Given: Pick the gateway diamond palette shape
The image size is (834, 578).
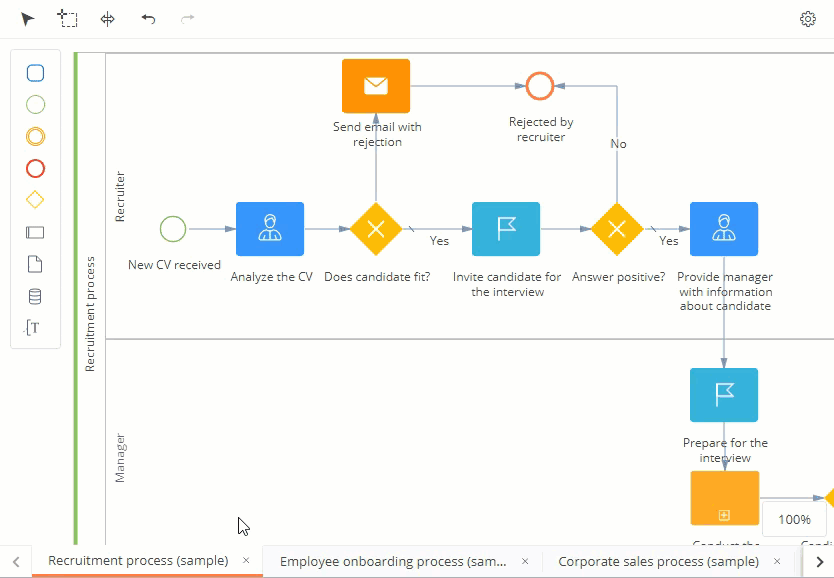Looking at the screenshot, I should pos(35,200).
